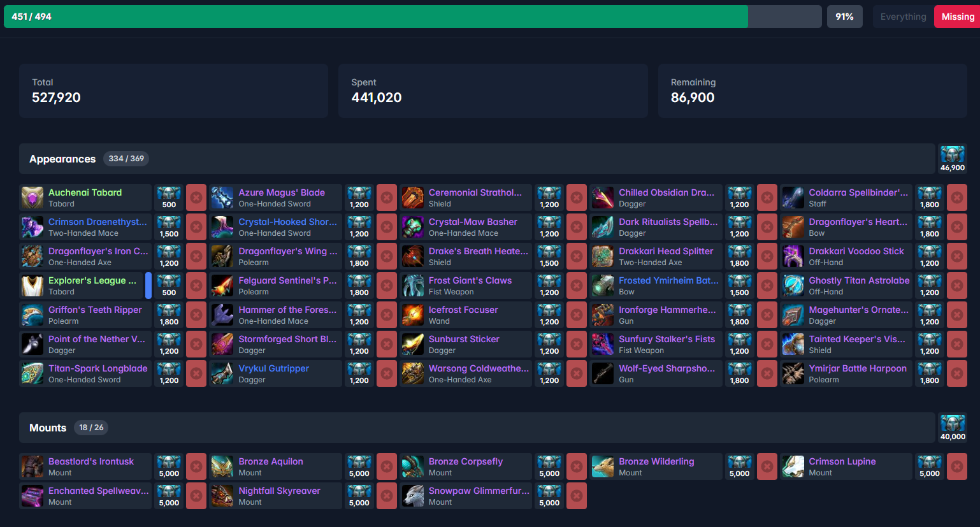Click the 451 / 494 progress bar
This screenshot has height=527, width=980.
(x=412, y=17)
